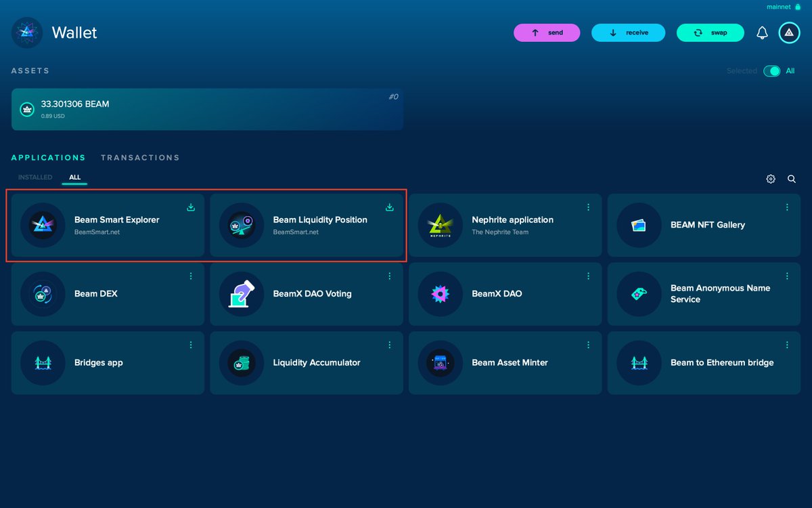Click BeamSmart.net under Beam Liquidity Position
Image resolution: width=812 pixels, height=508 pixels.
296,232
